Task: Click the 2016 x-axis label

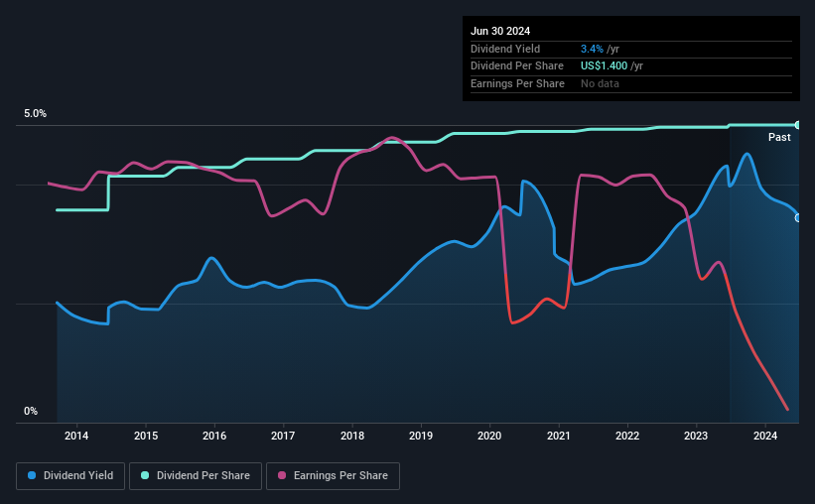Action: [x=214, y=436]
